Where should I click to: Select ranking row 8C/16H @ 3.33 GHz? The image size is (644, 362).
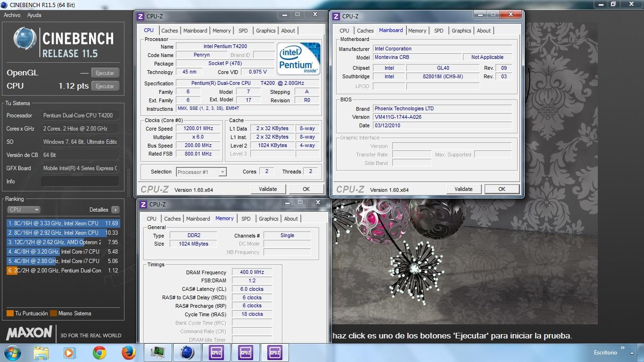[63, 223]
